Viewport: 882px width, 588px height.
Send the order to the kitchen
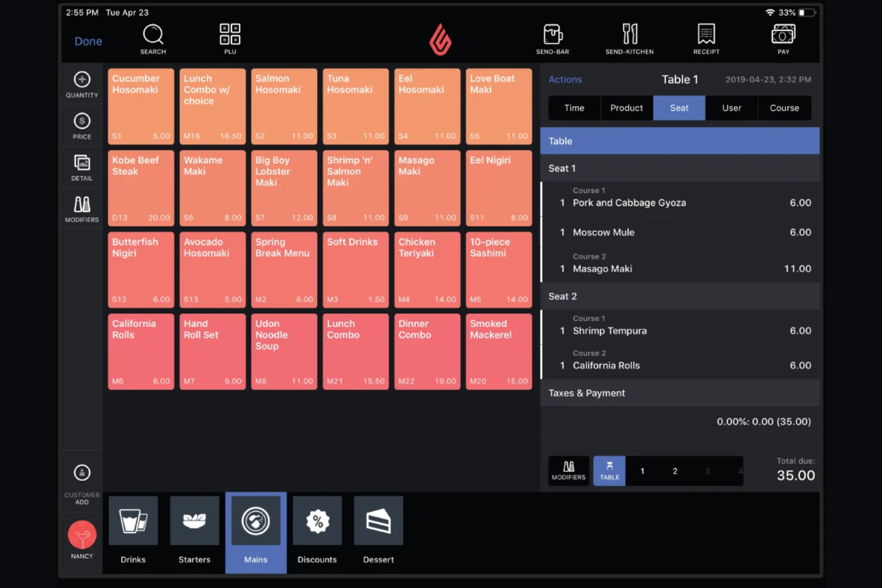point(629,38)
